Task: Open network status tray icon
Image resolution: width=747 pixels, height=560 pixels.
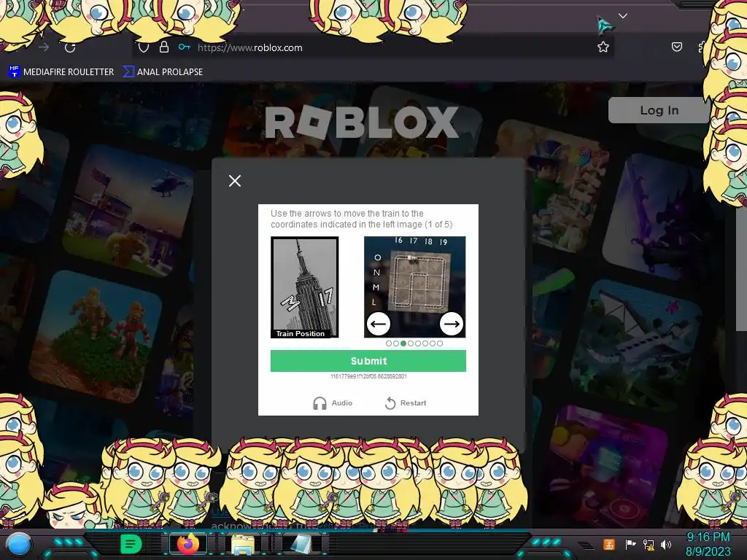Action: pos(649,544)
